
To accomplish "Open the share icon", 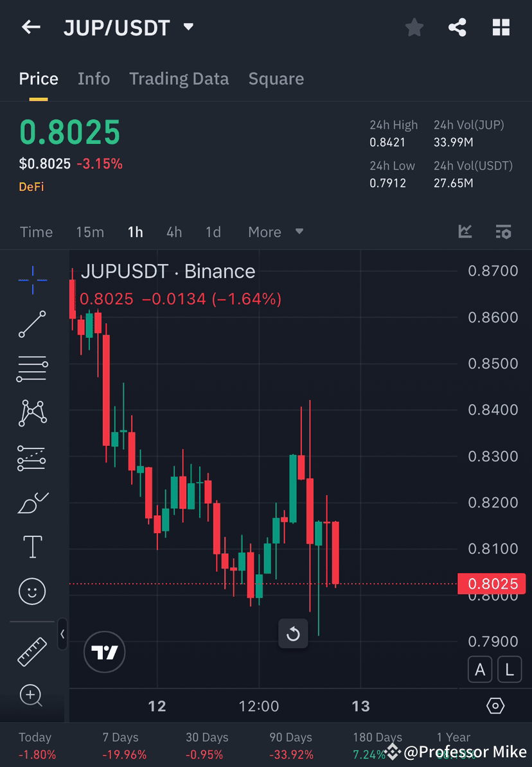I will tap(457, 27).
